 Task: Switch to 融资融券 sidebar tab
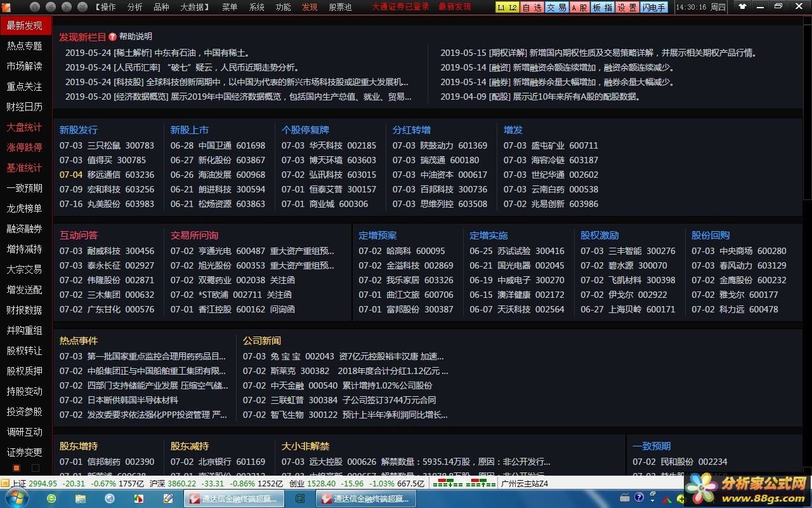25,229
